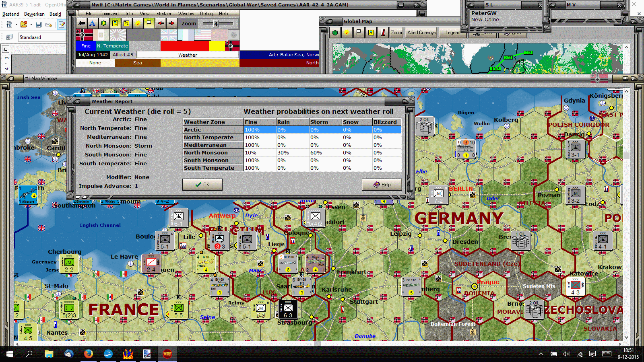This screenshot has width=644, height=362.
Task: Open File Explorer from taskbar
Action: [49, 354]
